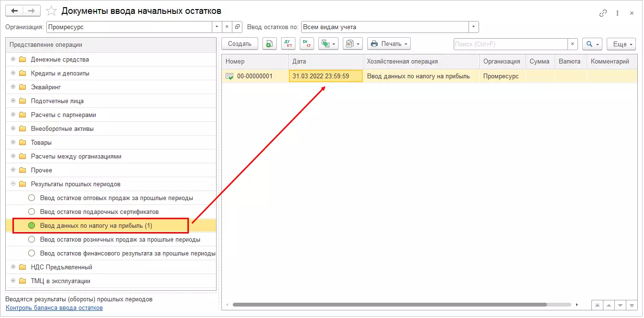Expand the Подотчетные лица folder

coord(13,101)
